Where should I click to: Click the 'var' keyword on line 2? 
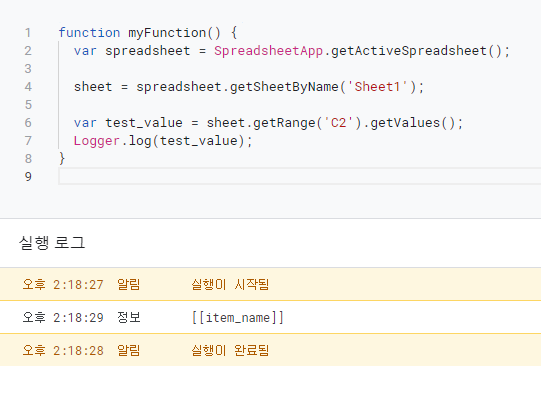[85, 51]
